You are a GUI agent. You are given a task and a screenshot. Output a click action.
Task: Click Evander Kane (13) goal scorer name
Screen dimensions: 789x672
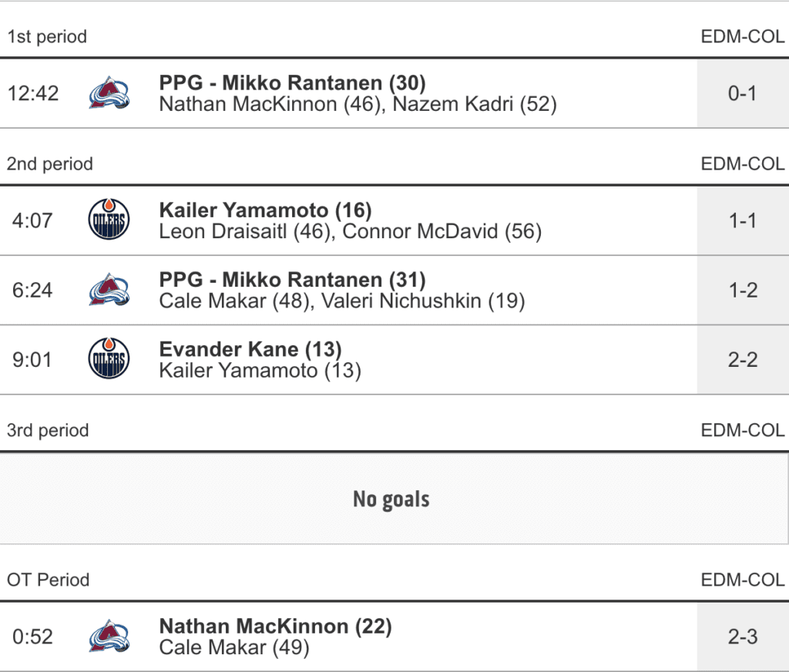pos(250,348)
